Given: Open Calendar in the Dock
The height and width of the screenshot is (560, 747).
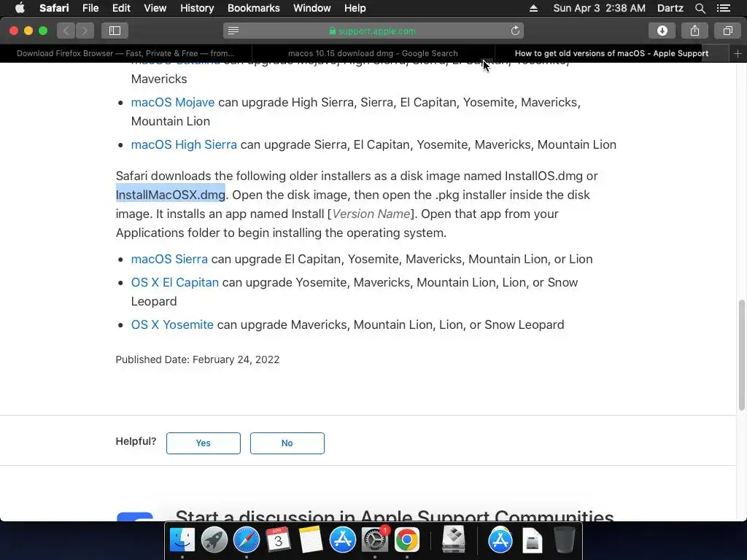Looking at the screenshot, I should tap(278, 540).
